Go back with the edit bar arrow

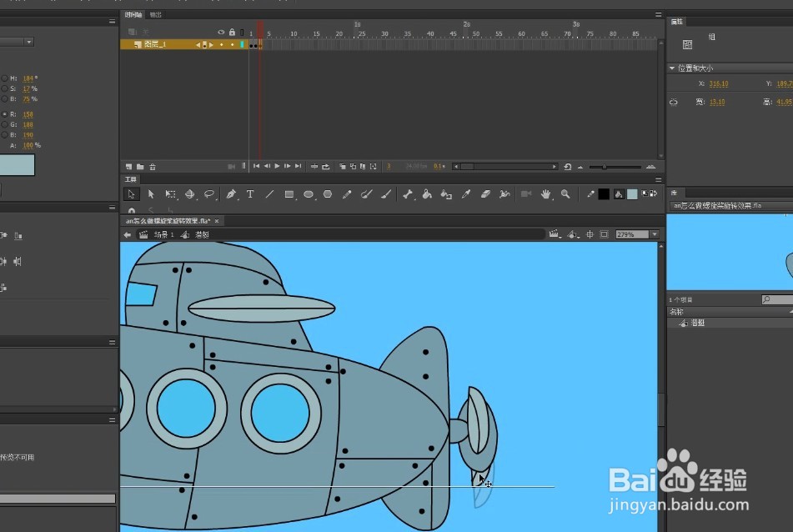coord(128,234)
